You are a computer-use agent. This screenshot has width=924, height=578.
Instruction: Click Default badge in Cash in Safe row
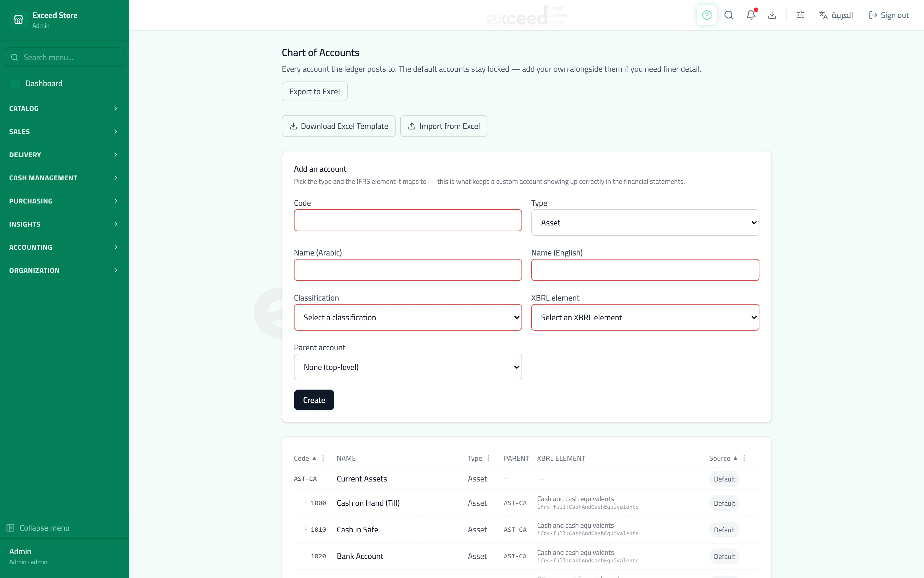pyautogui.click(x=724, y=530)
